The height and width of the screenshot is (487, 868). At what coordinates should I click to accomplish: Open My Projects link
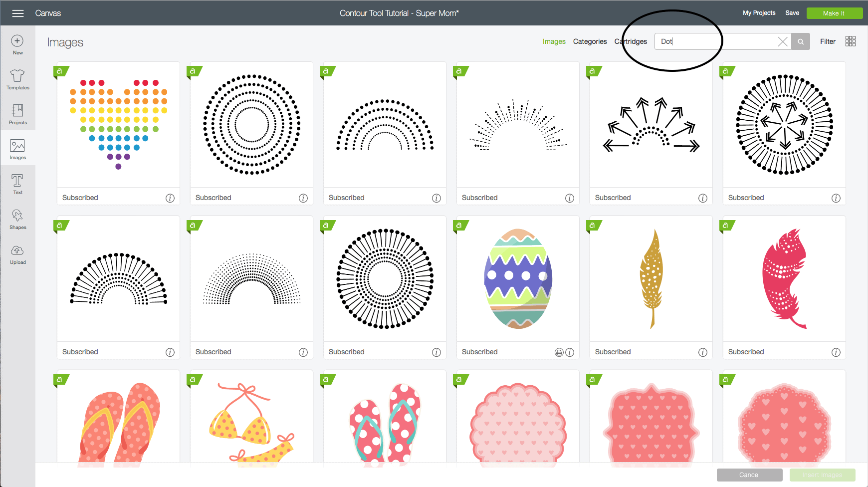tap(759, 13)
